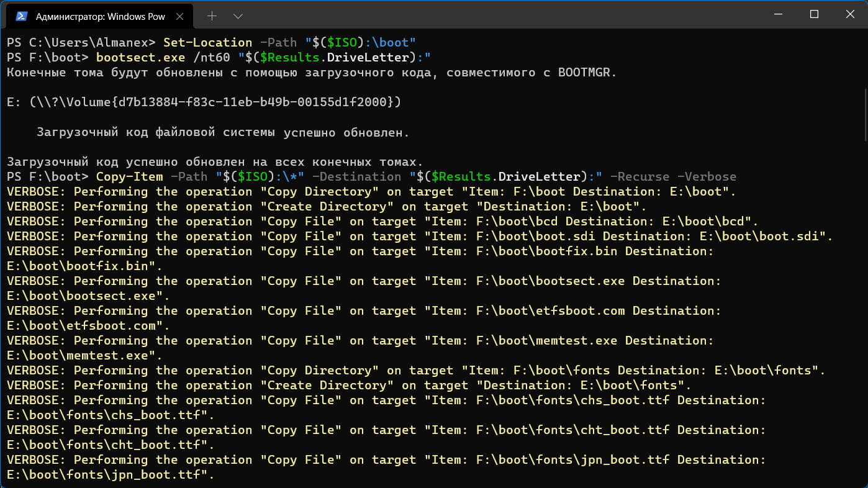Select the Администратор: Windows PowerShell tab
This screenshot has height=488, width=868.
pyautogui.click(x=99, y=17)
